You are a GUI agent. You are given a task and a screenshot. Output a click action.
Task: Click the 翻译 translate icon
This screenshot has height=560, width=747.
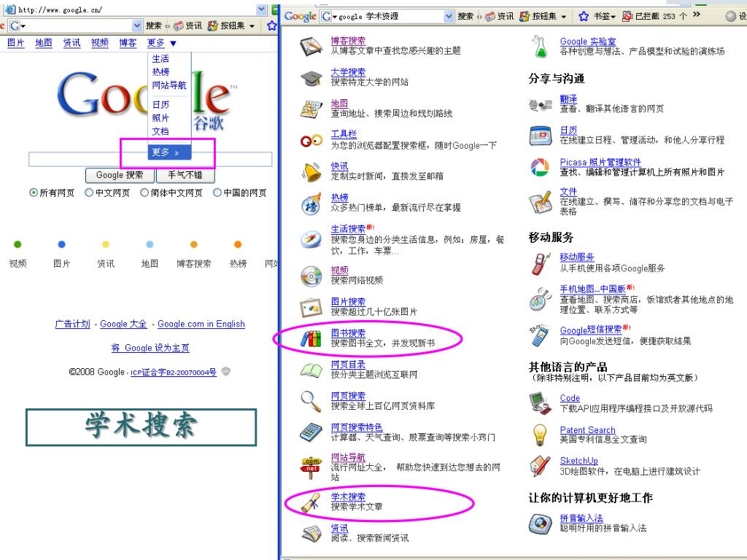click(x=541, y=104)
